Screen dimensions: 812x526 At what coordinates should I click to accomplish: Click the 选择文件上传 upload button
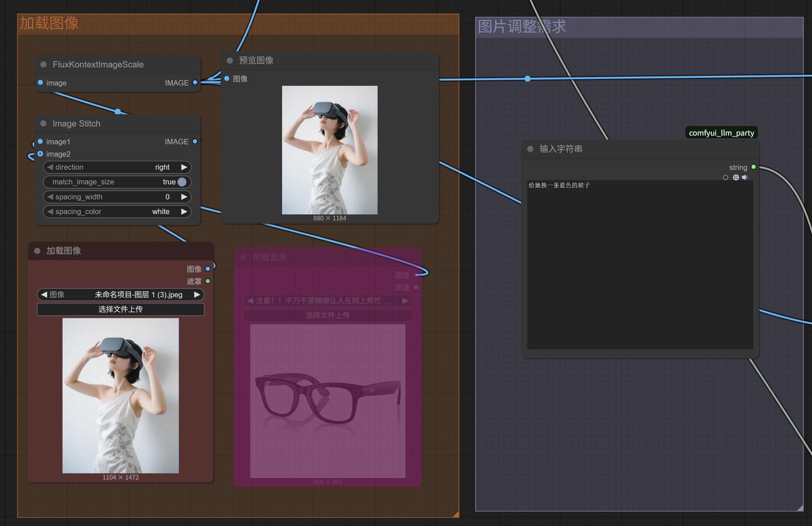120,309
